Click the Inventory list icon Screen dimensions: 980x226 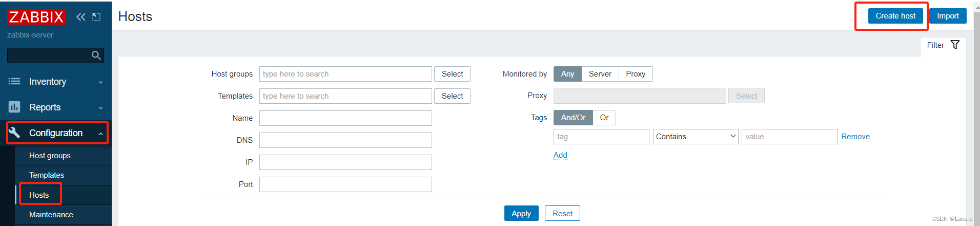click(x=14, y=81)
